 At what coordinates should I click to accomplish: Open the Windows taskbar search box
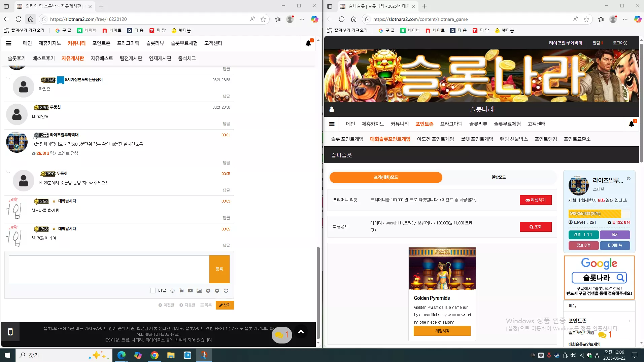[x=64, y=355]
